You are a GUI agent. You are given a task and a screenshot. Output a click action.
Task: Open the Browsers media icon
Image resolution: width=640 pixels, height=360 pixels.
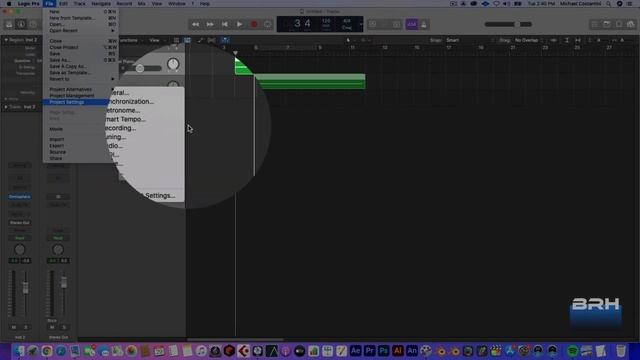[x=631, y=24]
